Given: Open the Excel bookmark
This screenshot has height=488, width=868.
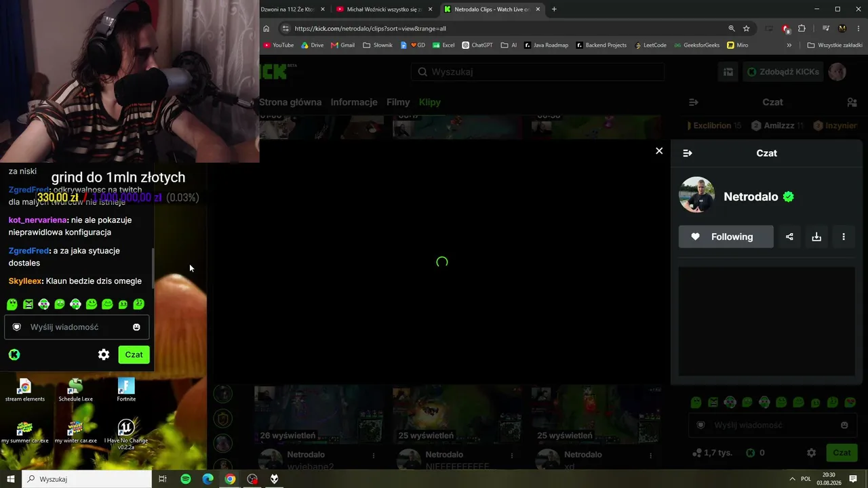Looking at the screenshot, I should (443, 45).
